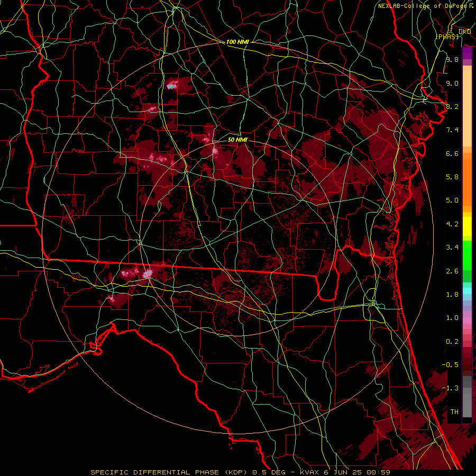This screenshot has width=476, height=476.
Task: Pick the pale peach segment of the color bar
Action: [467, 108]
